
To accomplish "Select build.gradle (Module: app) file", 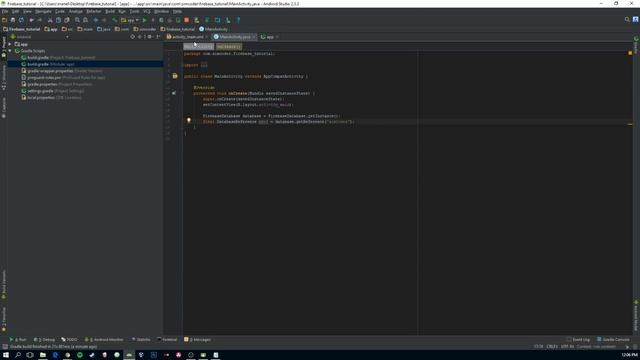I will (48, 64).
